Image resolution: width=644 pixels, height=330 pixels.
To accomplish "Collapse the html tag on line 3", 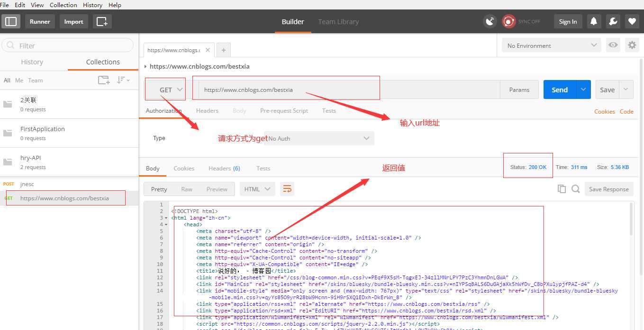I will [166, 218].
